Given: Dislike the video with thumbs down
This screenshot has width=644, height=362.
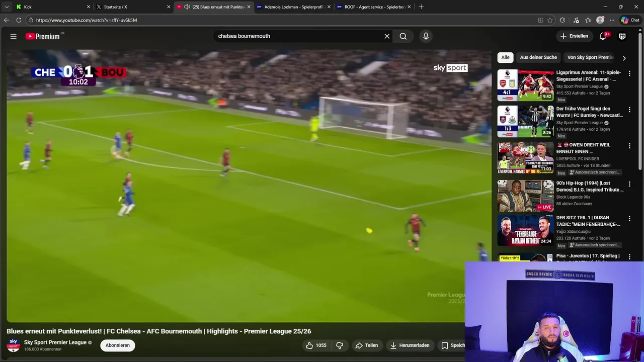Looking at the screenshot, I should (340, 345).
